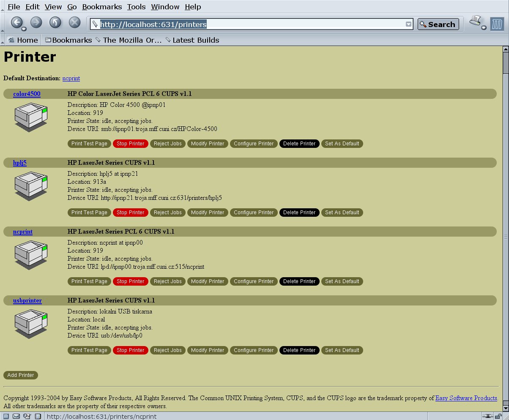Delete Printer ncprint
This screenshot has height=420, width=509.
pos(299,281)
